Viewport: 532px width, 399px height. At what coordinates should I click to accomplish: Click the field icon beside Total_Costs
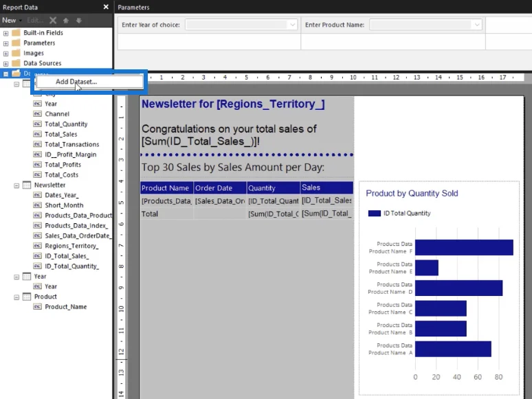(x=37, y=175)
